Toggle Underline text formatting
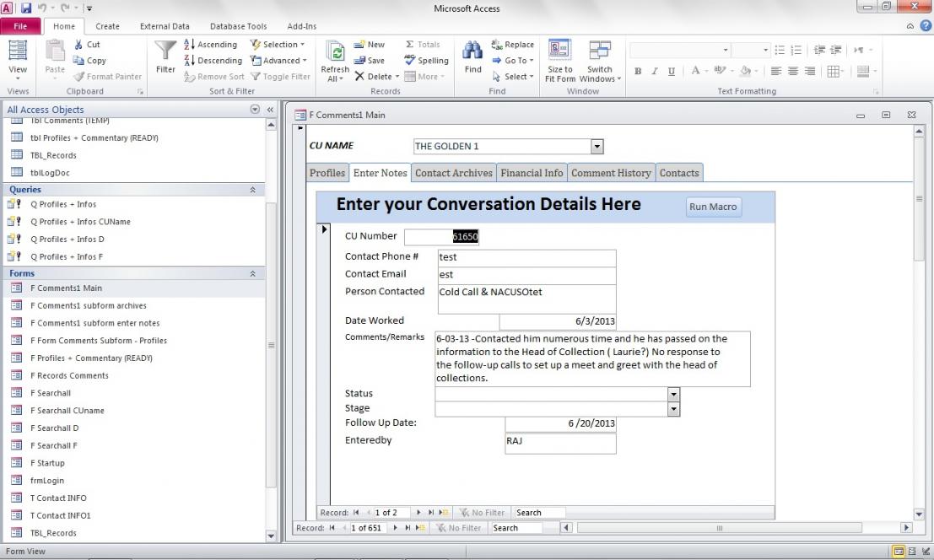The height and width of the screenshot is (560, 934). click(x=671, y=72)
